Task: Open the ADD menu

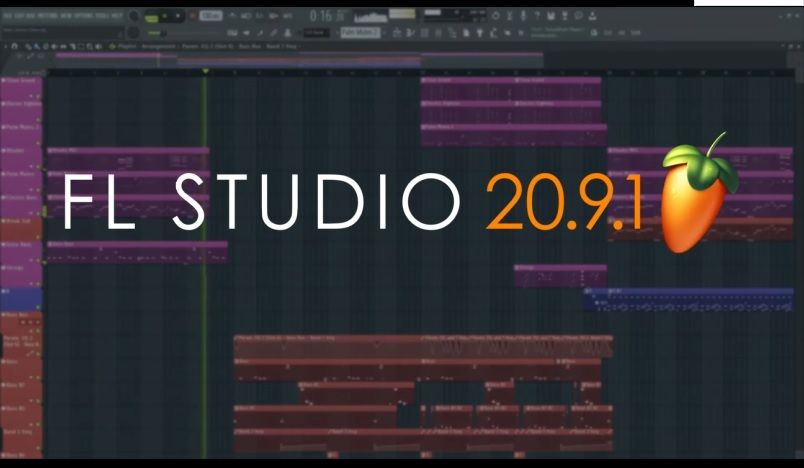Action: [x=30, y=15]
